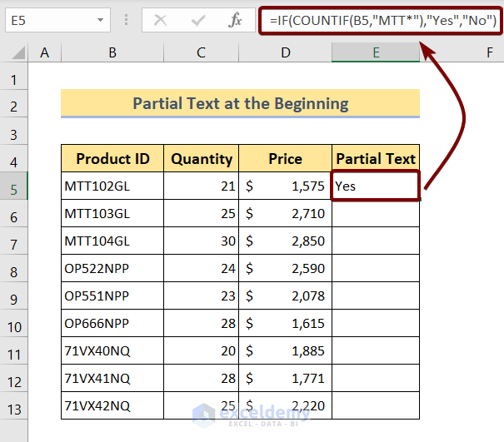Select the Quantity cell showing 30

tap(201, 241)
